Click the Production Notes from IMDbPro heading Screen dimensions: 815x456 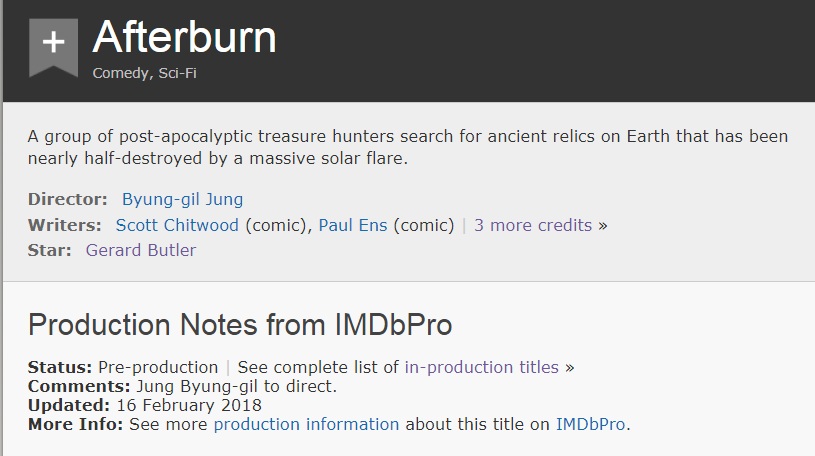tap(240, 324)
